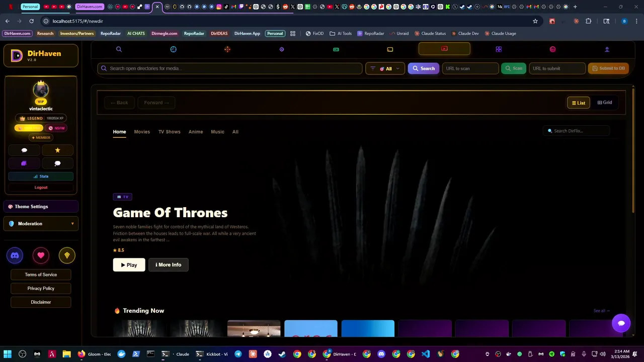
Task: Click the LEGEND rank badge
Action: click(41, 118)
